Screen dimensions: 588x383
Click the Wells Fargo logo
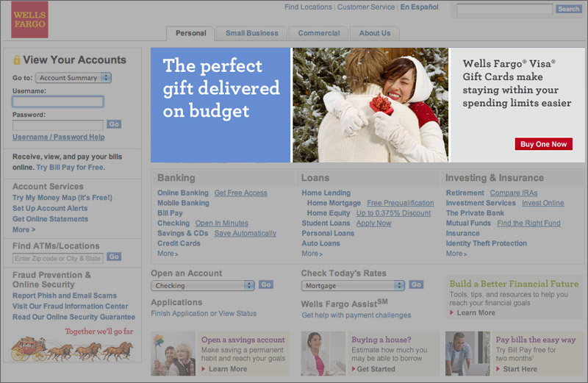tap(29, 20)
